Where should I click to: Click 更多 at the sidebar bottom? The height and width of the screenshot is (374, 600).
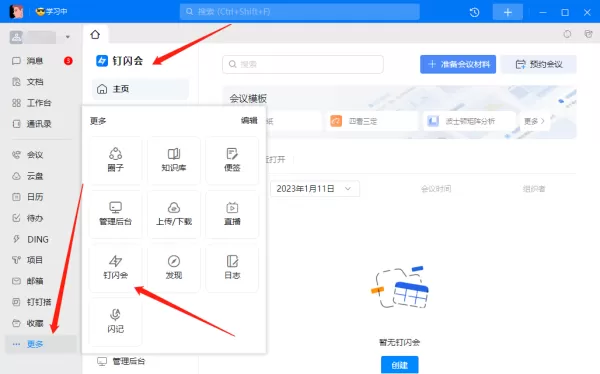pyautogui.click(x=41, y=344)
